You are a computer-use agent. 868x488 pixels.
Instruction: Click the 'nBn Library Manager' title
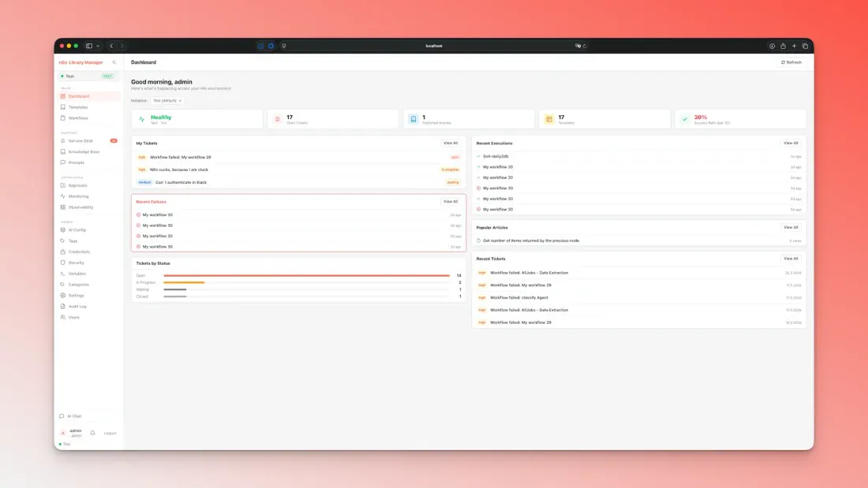tap(80, 62)
